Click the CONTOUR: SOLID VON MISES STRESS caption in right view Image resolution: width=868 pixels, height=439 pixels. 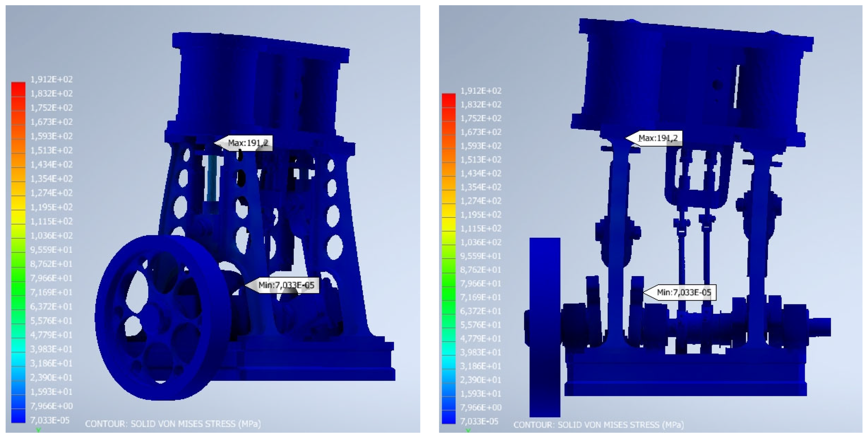(598, 425)
